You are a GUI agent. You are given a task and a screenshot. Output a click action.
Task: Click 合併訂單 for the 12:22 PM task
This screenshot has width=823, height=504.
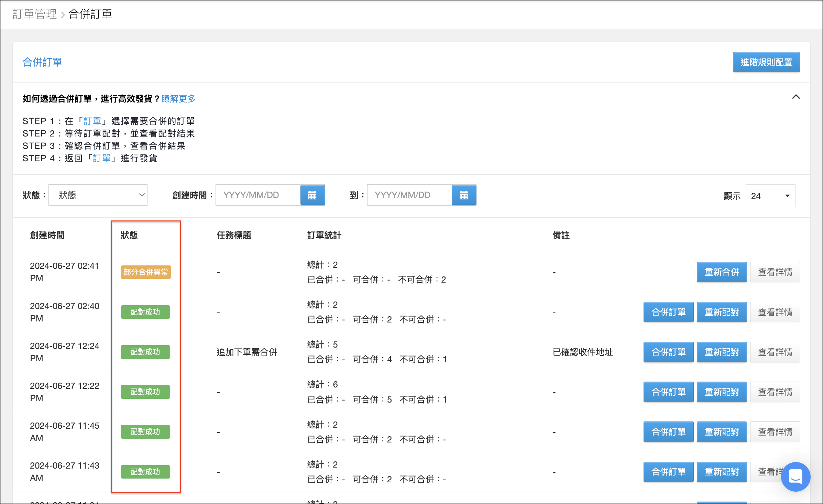coord(668,392)
